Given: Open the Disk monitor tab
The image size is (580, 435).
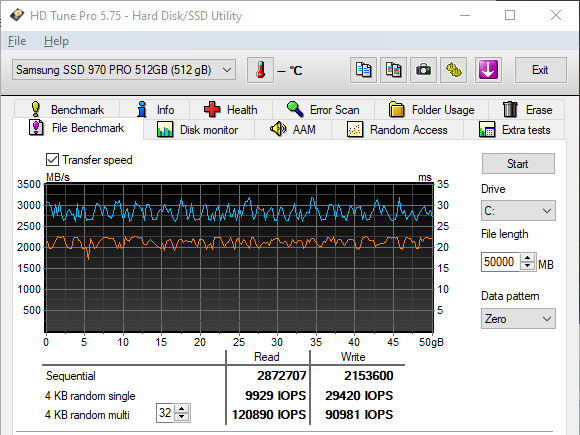Looking at the screenshot, I should point(198,130).
